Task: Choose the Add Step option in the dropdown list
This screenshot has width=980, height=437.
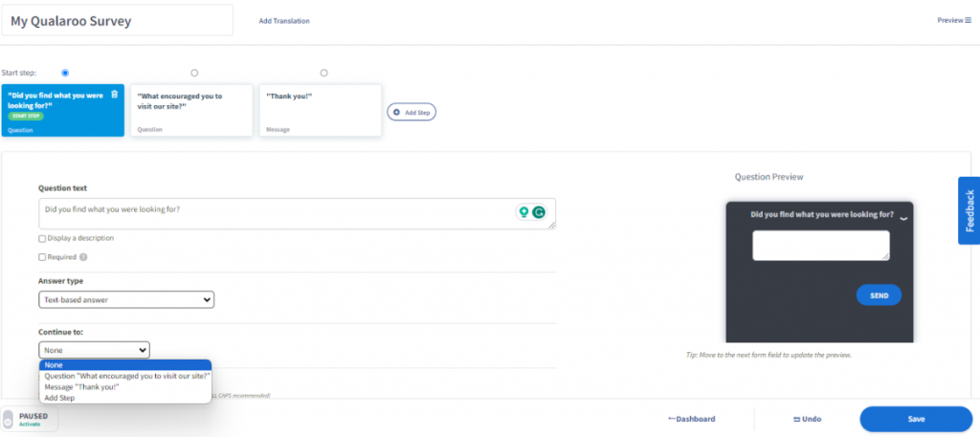Action: (125, 398)
